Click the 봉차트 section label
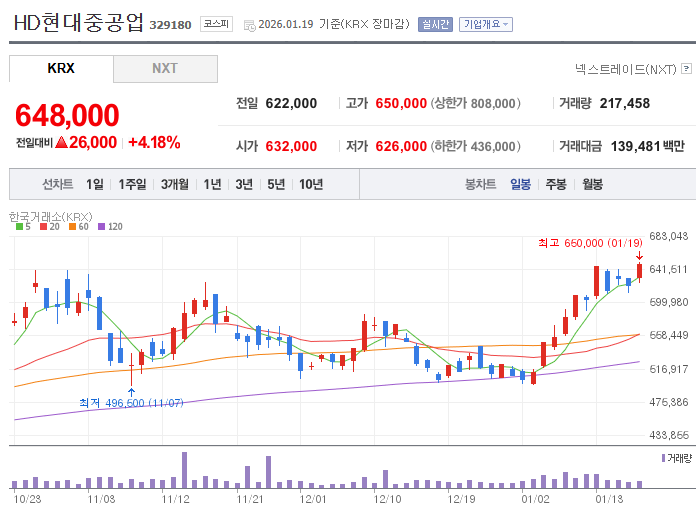 pyautogui.click(x=480, y=184)
